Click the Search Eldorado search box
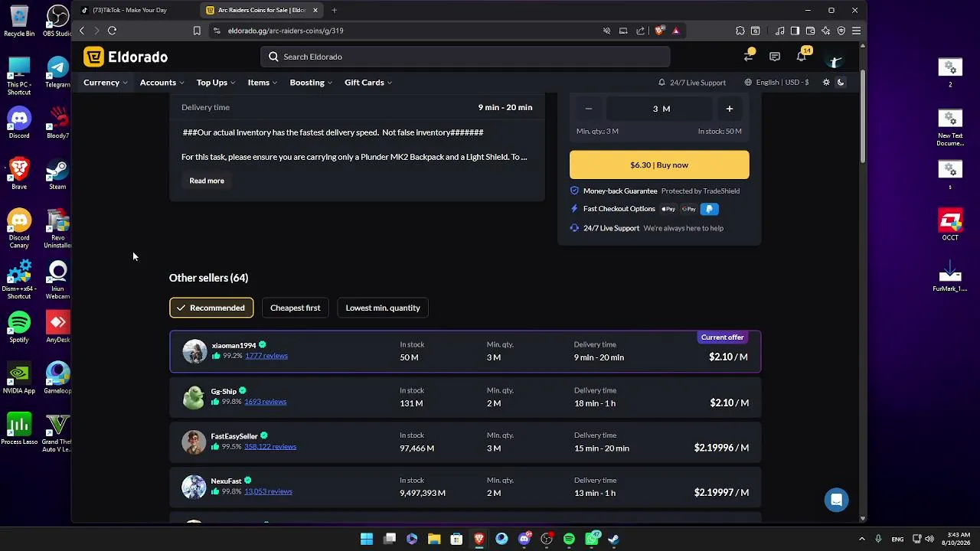Image resolution: width=980 pixels, height=551 pixels. coord(465,57)
